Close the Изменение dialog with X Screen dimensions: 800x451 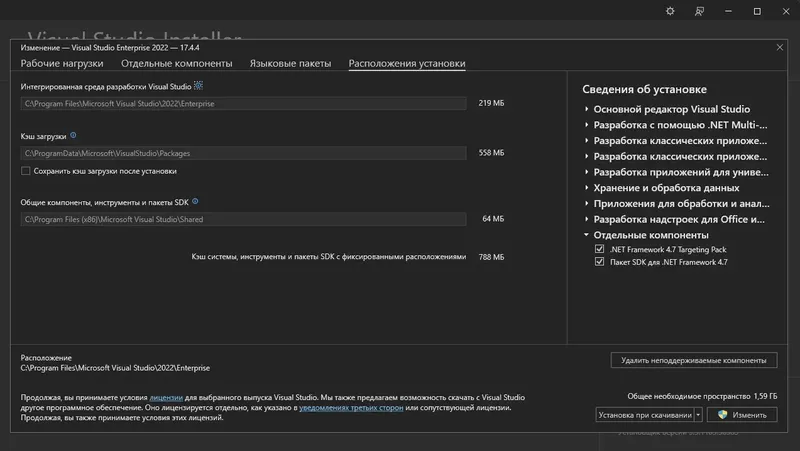coord(780,47)
